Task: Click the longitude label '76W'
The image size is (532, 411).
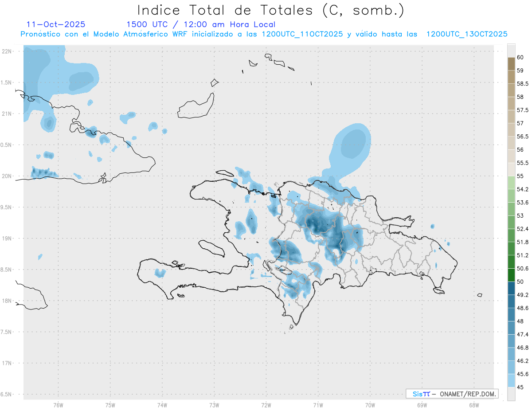Action: 58,405
